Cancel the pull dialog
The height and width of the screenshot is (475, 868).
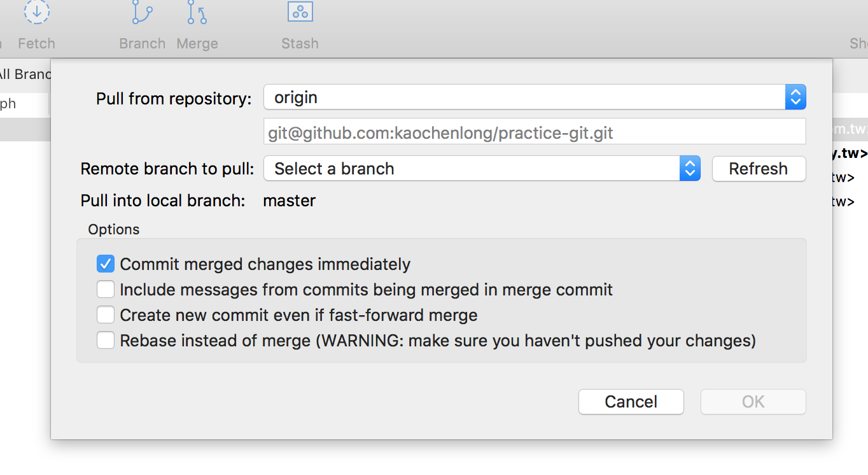(x=631, y=402)
